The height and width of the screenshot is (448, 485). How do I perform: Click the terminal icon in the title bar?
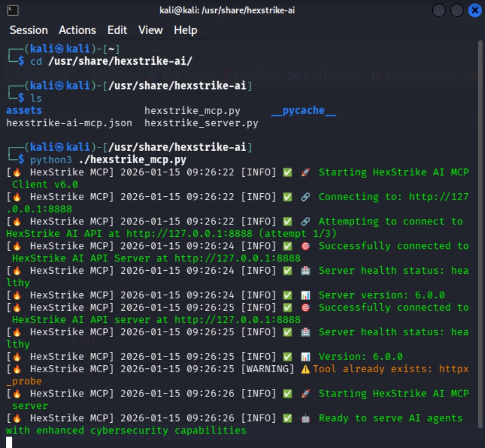point(14,10)
